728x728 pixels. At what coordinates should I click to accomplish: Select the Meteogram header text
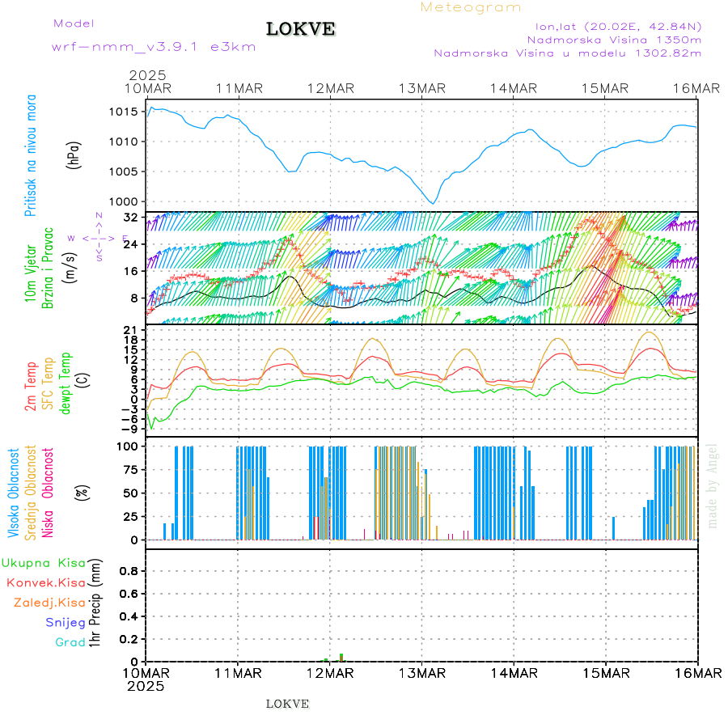(471, 7)
